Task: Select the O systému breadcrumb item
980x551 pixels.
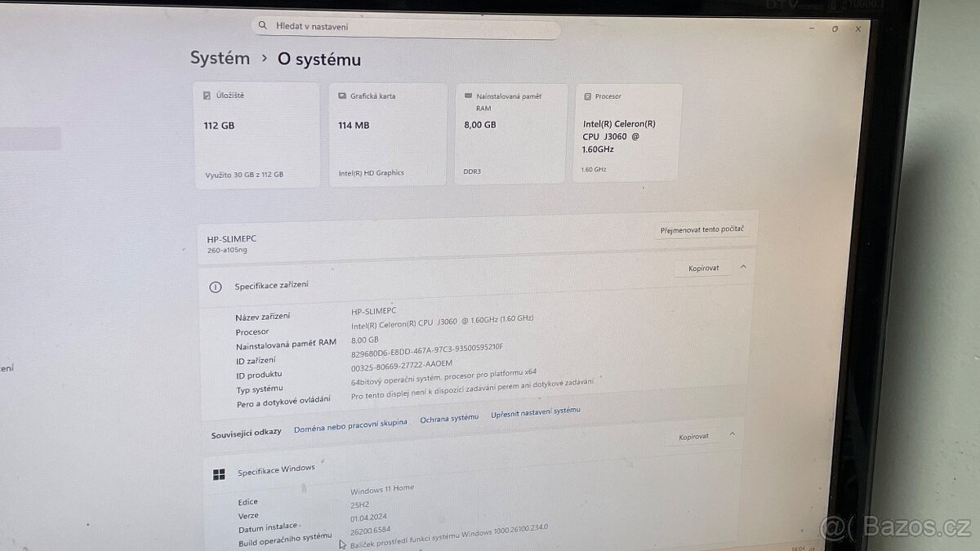Action: (x=317, y=59)
